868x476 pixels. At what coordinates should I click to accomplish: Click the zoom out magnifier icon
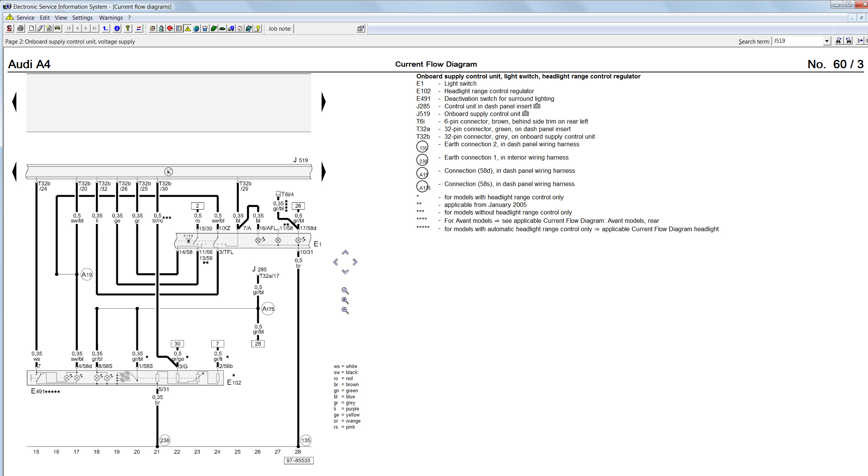(x=345, y=310)
